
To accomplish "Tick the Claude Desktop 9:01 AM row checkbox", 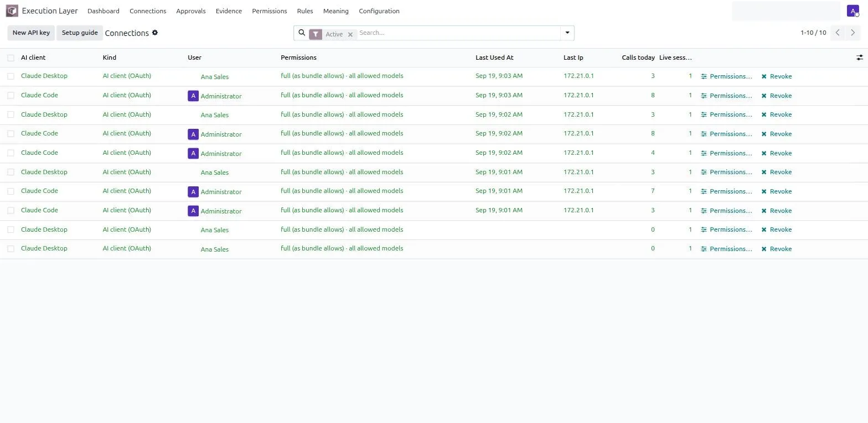I will point(11,172).
